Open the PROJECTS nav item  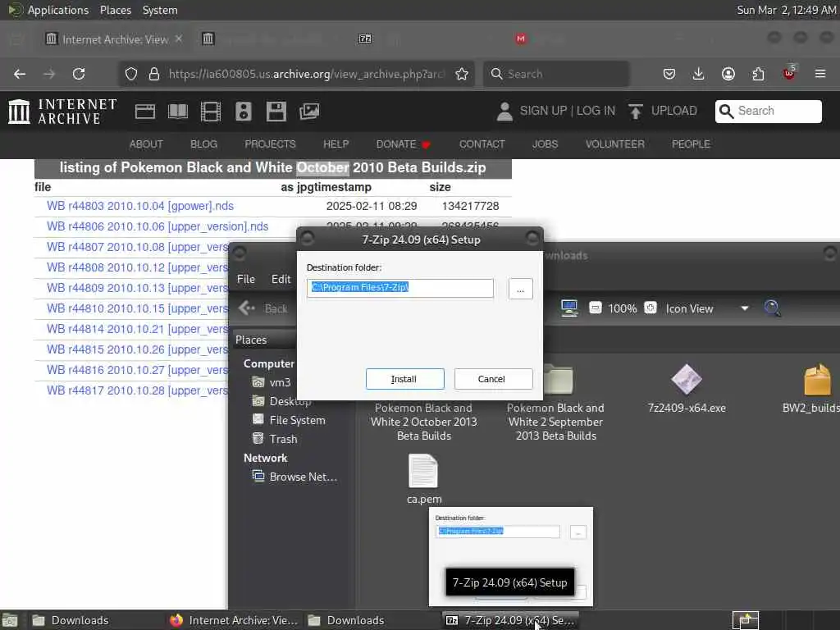click(x=270, y=144)
